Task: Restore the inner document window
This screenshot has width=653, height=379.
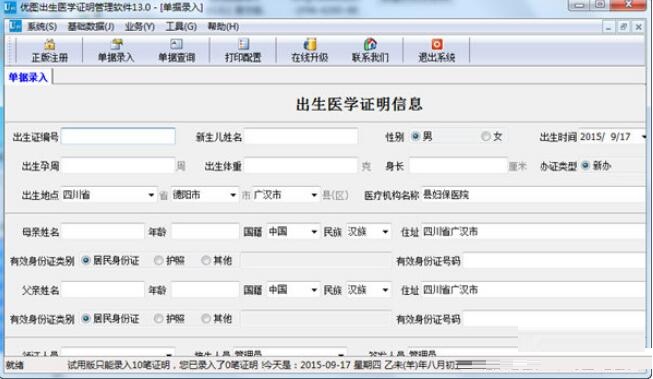Action: (623, 27)
